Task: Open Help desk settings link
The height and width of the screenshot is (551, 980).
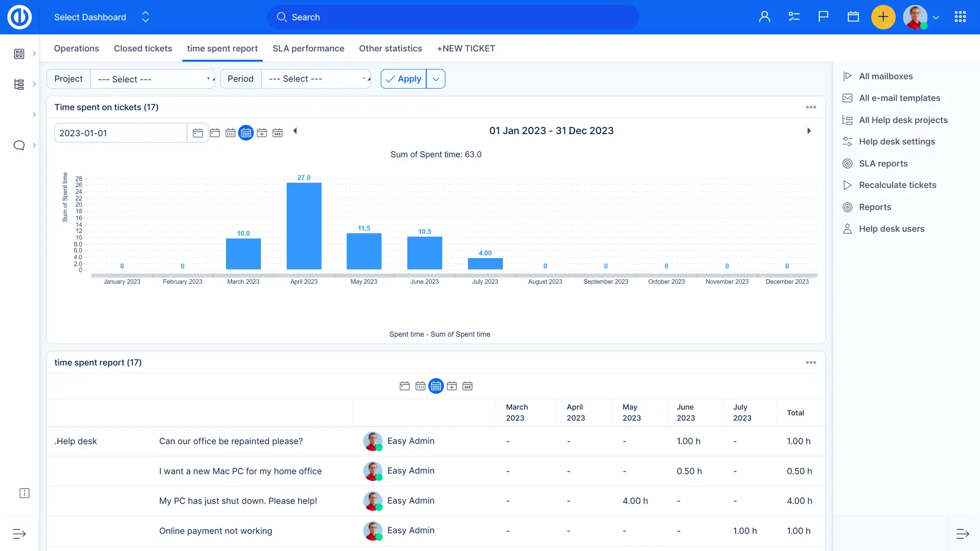Action: (896, 142)
